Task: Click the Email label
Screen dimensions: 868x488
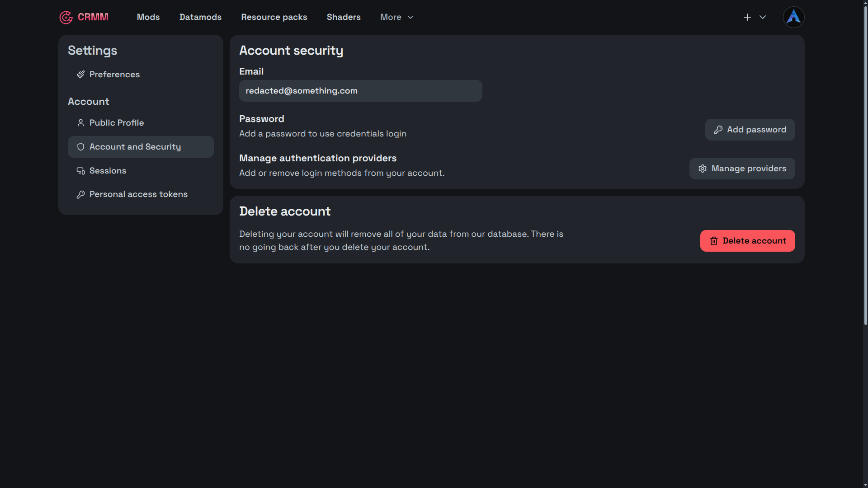Action: [251, 71]
